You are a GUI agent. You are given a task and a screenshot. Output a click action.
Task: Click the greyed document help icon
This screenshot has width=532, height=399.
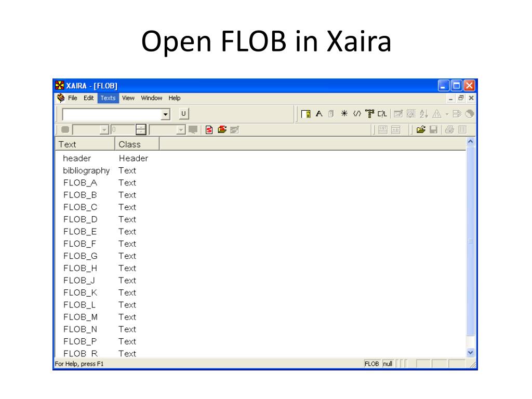coord(331,114)
